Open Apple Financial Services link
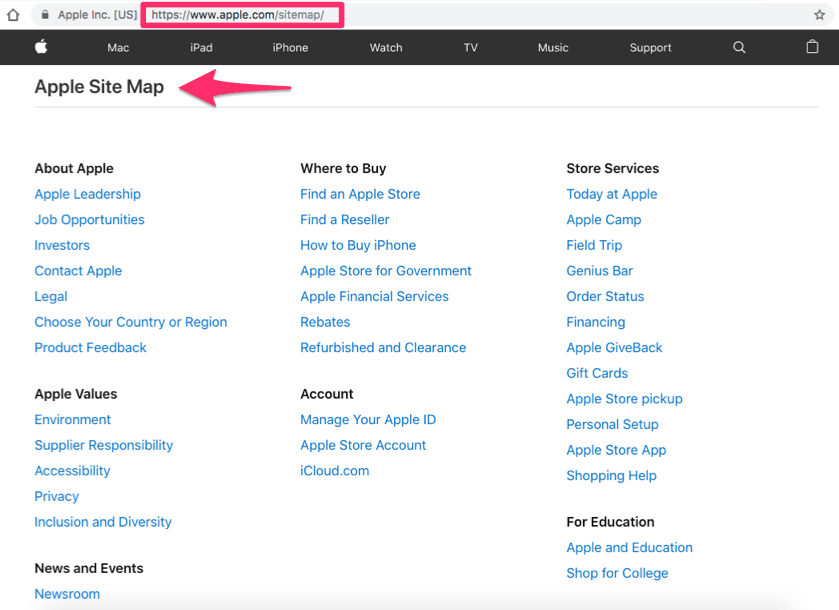Image resolution: width=839 pixels, height=610 pixels. pyautogui.click(x=375, y=296)
